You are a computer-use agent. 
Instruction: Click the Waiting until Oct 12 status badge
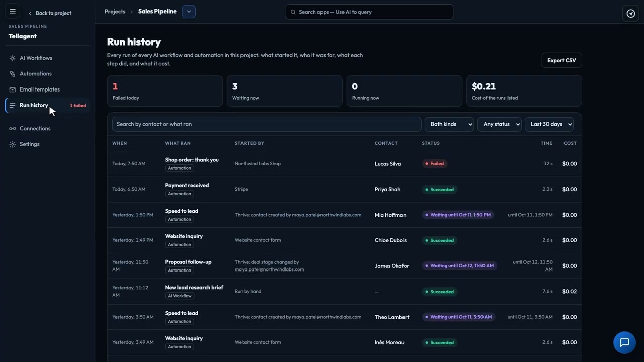(459, 266)
